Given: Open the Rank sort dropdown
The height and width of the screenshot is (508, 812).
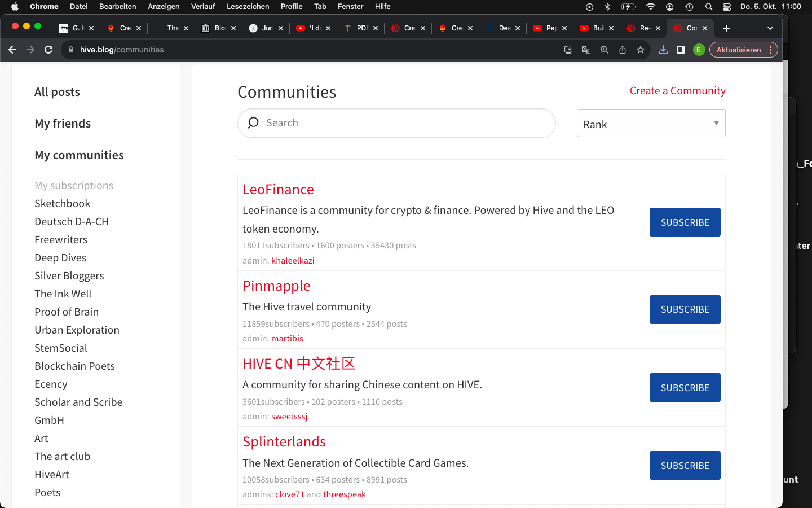Looking at the screenshot, I should click(651, 123).
